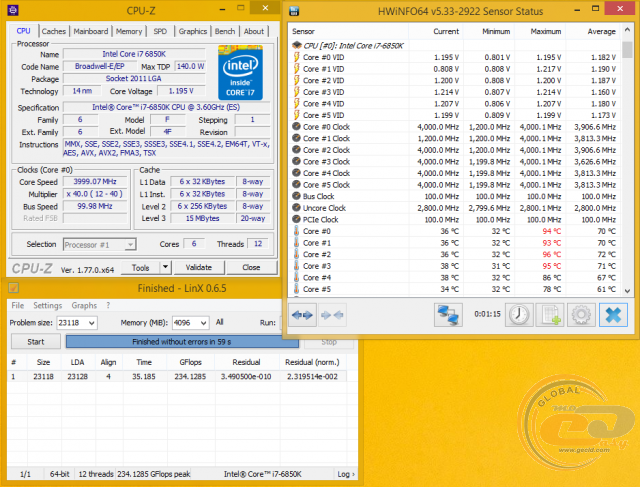Click the Intel Core i7 logo badge

pos(240,73)
